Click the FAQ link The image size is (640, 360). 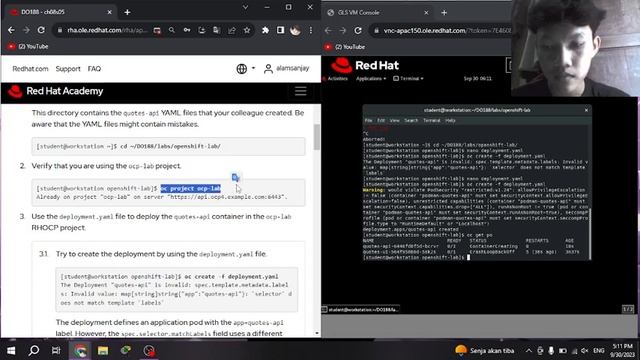(94, 69)
